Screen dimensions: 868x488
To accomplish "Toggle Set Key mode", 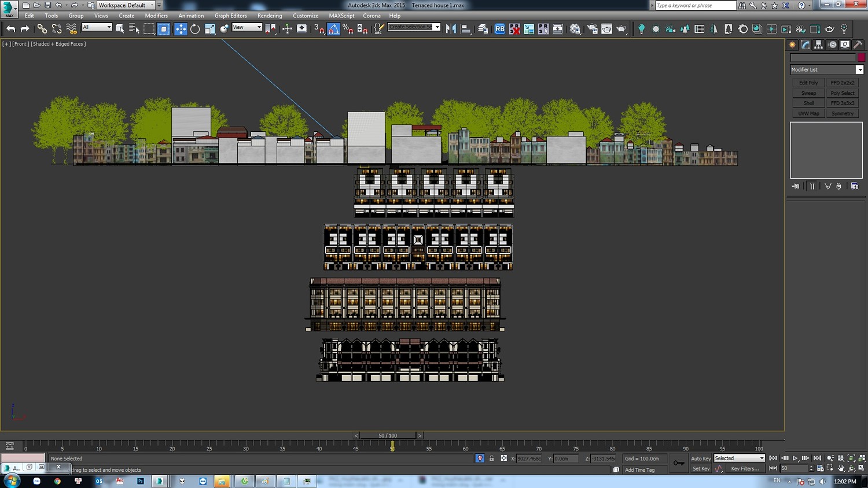I will click(701, 469).
